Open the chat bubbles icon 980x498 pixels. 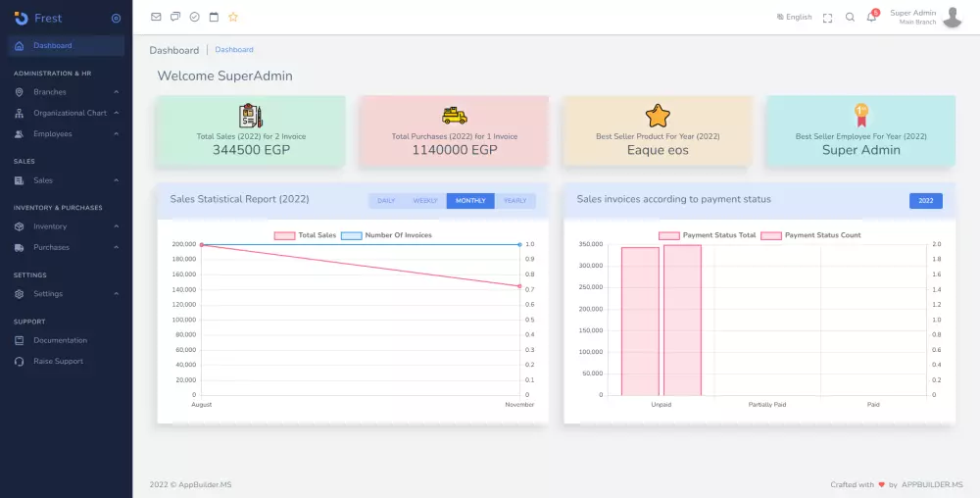click(x=175, y=17)
